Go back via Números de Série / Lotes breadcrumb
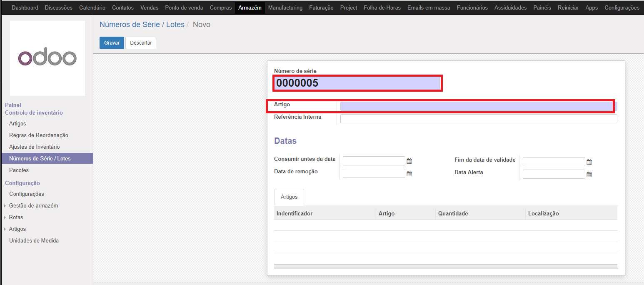Screen dimensions: 644x285 click(x=142, y=25)
